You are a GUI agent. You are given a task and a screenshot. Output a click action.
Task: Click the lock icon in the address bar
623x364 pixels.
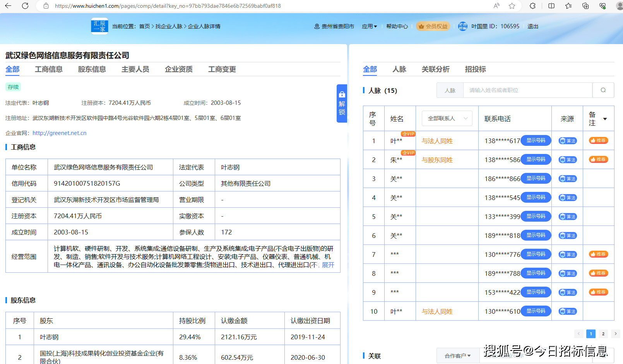46,6
